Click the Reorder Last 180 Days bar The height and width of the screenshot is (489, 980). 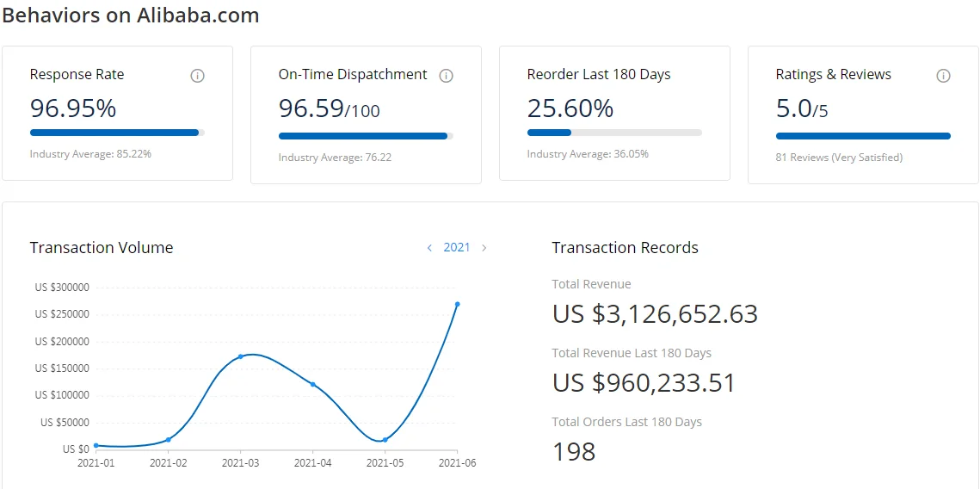tap(614, 133)
